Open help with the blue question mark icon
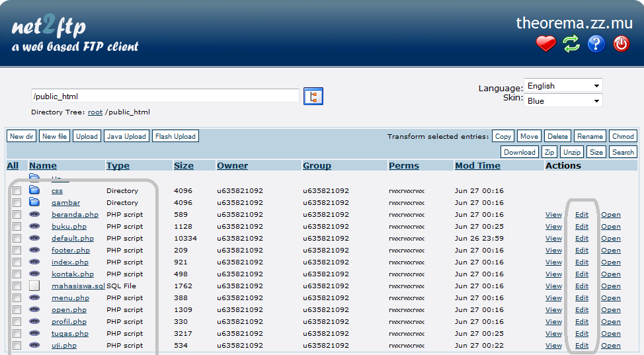The width and height of the screenshot is (644, 355). point(596,44)
